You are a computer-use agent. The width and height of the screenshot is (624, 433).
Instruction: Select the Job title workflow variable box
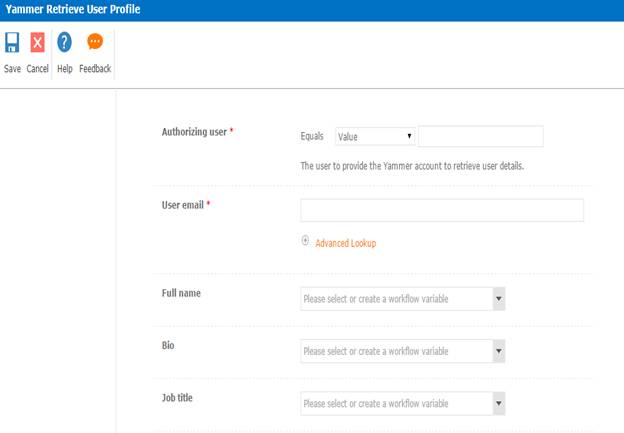point(396,403)
